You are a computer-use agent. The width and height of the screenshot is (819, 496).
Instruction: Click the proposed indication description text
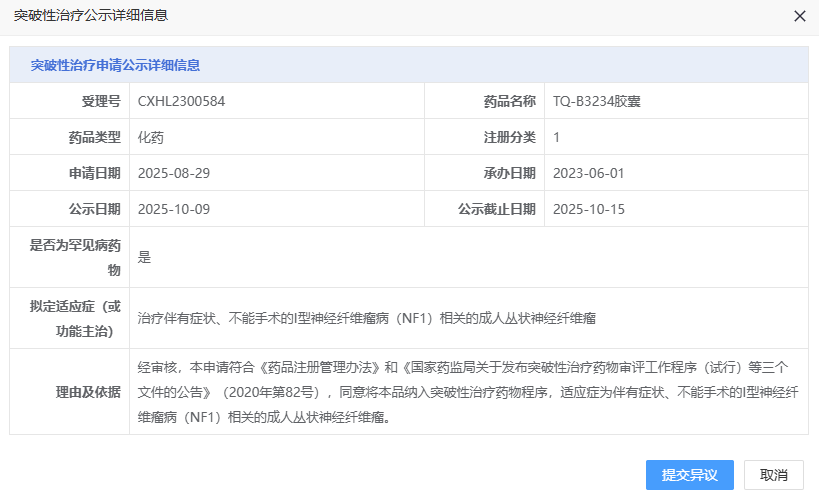point(366,318)
